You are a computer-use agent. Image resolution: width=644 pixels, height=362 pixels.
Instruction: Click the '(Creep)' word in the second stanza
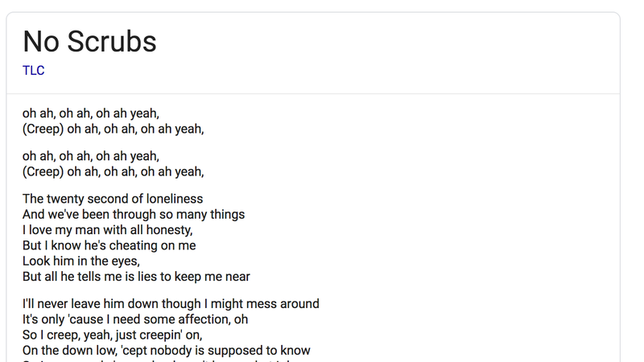[x=43, y=171]
